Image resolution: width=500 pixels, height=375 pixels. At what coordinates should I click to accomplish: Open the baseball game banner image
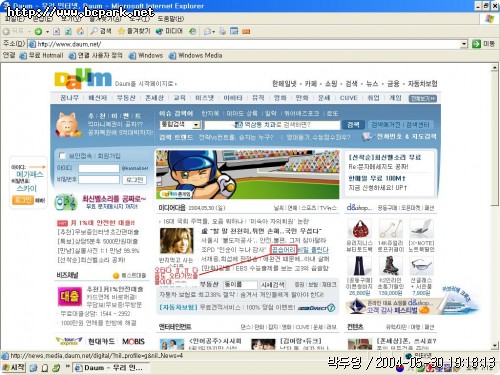pos(247,174)
